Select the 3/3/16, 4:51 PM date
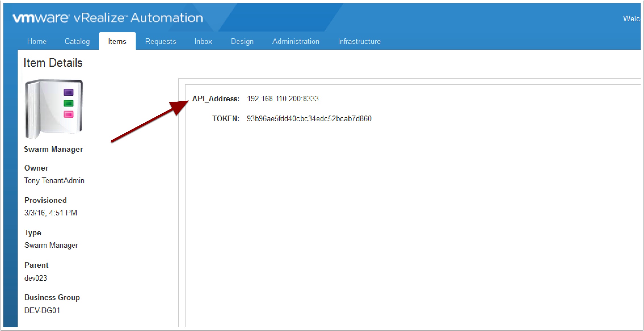Image resolution: width=644 pixels, height=331 pixels. 51,213
